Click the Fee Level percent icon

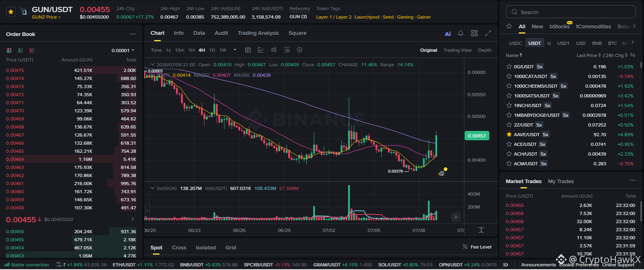[x=465, y=247]
